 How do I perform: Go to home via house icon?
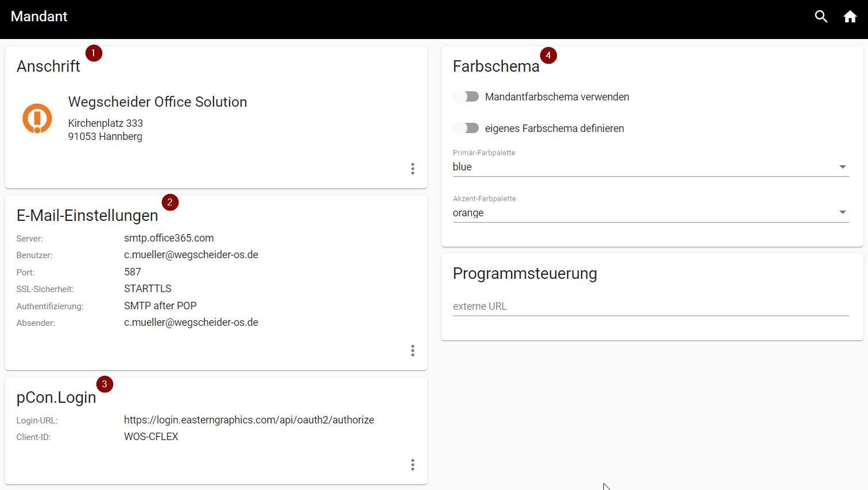tap(850, 17)
